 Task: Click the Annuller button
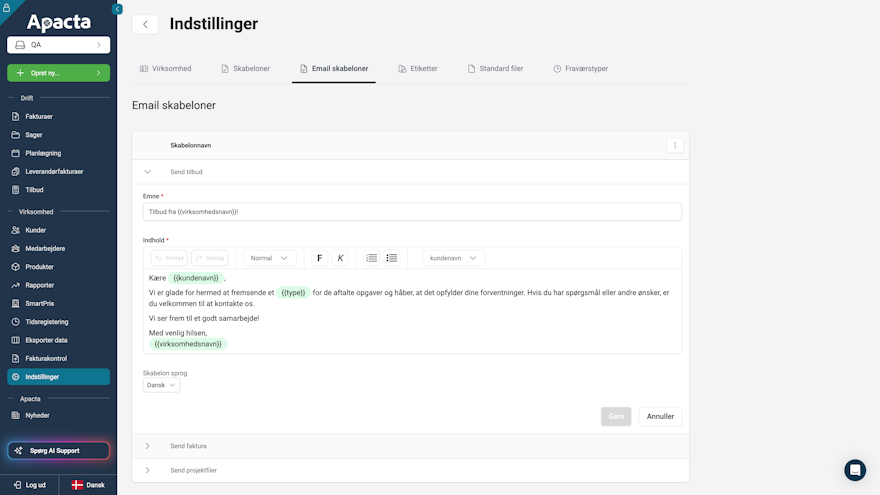click(x=660, y=416)
